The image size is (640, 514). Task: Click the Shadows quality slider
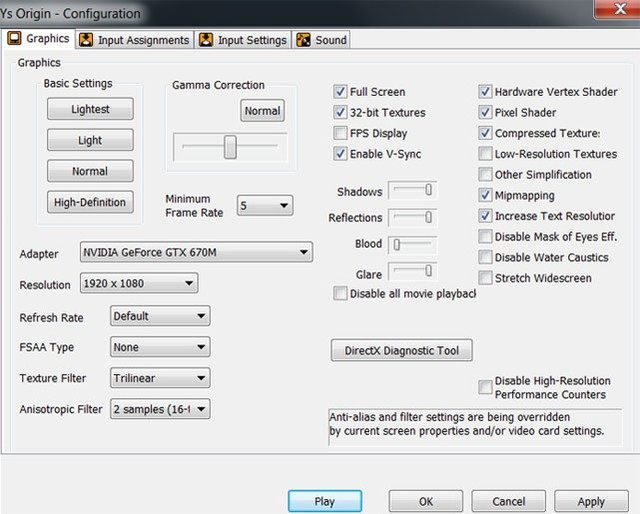412,190
